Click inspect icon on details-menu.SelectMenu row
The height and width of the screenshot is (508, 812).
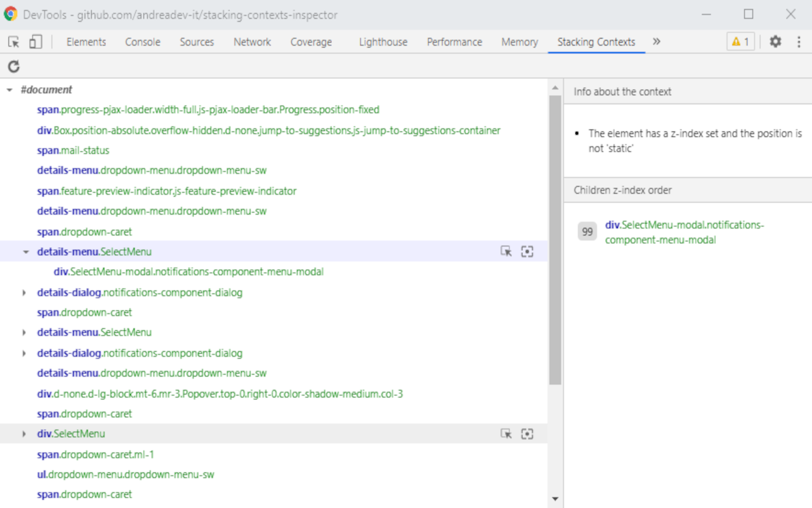(506, 251)
